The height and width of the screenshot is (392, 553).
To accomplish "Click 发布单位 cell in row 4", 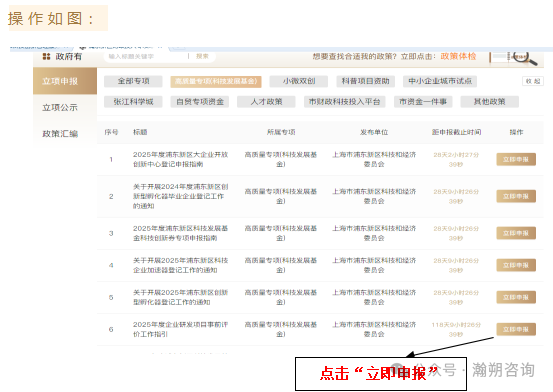I will (x=374, y=265).
